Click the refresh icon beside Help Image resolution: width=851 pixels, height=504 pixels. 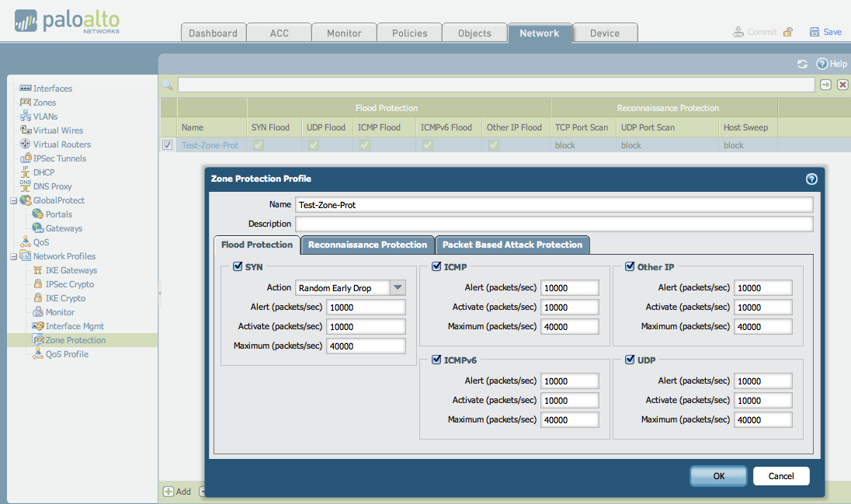(802, 64)
